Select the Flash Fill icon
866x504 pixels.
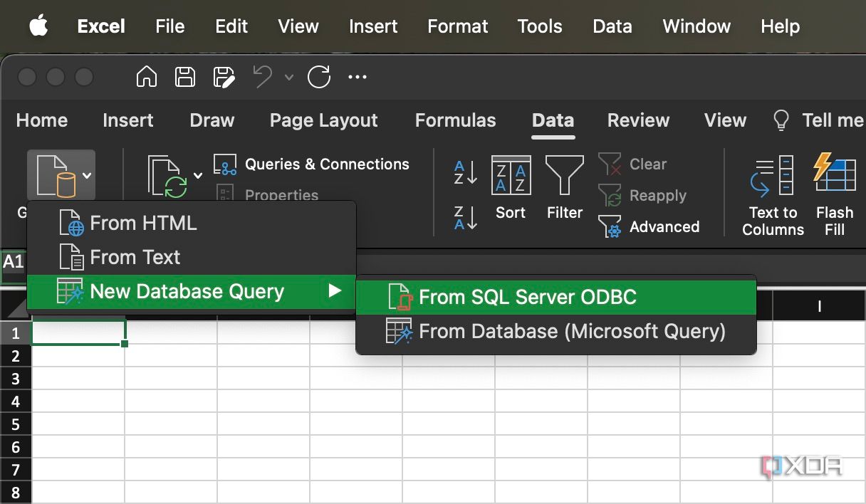point(834,174)
